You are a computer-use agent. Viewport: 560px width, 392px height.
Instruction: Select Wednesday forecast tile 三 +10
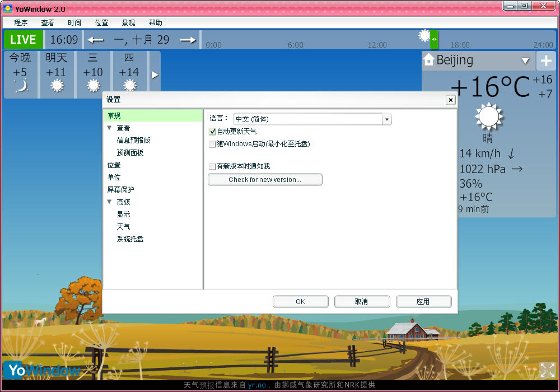(93, 74)
